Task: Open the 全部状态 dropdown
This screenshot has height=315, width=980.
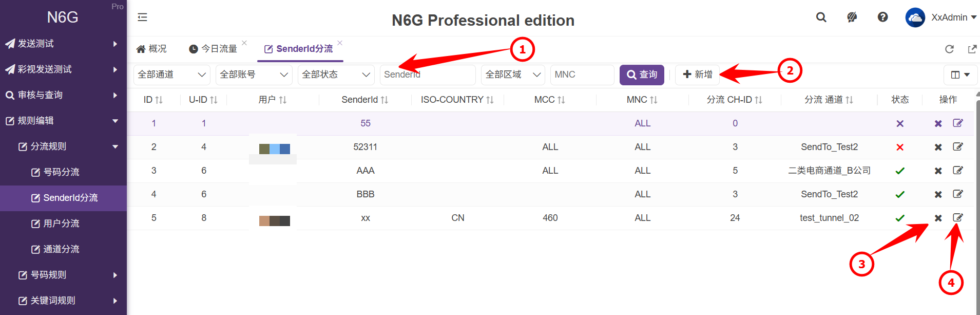Action: 336,75
